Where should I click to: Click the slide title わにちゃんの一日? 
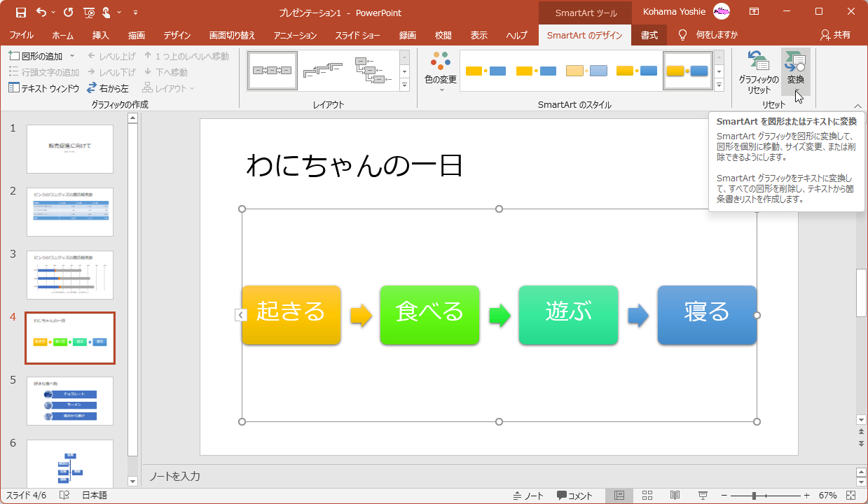354,167
